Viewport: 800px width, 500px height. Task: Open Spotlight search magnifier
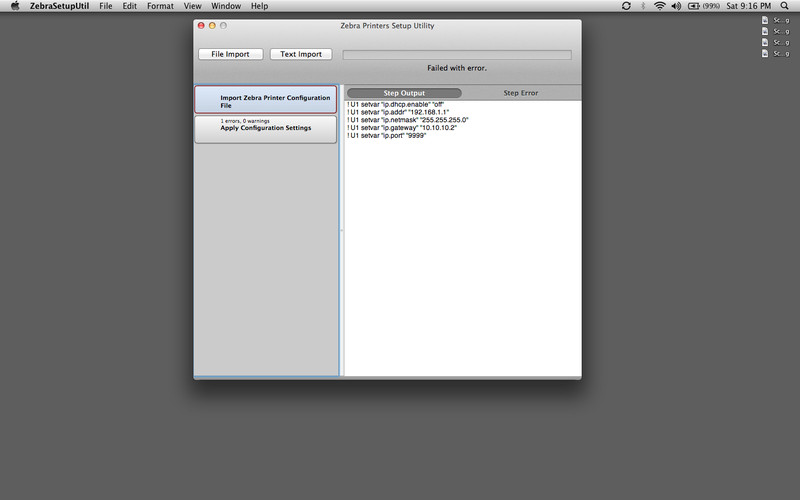(x=783, y=6)
